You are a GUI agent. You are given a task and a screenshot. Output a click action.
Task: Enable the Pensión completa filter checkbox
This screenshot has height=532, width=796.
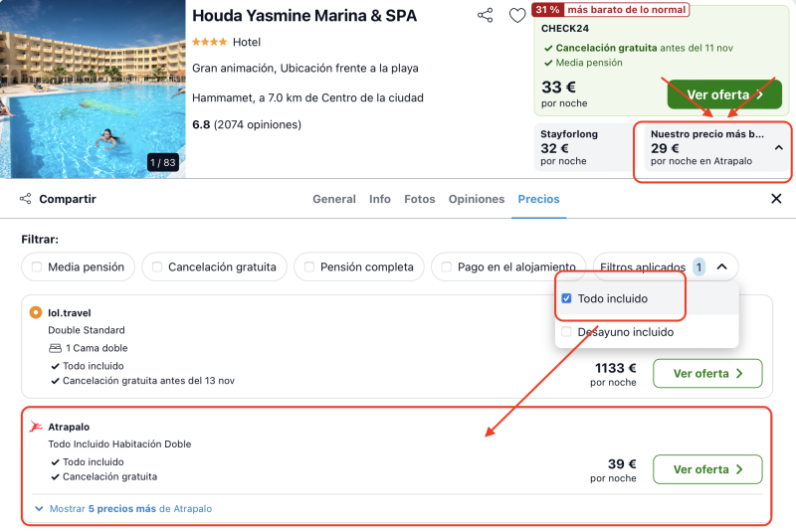coord(309,266)
